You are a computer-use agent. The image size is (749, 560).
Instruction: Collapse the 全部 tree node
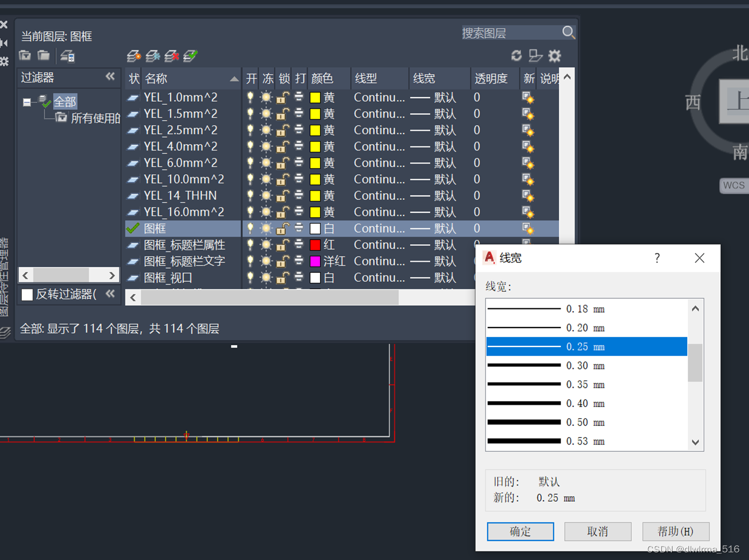click(26, 102)
